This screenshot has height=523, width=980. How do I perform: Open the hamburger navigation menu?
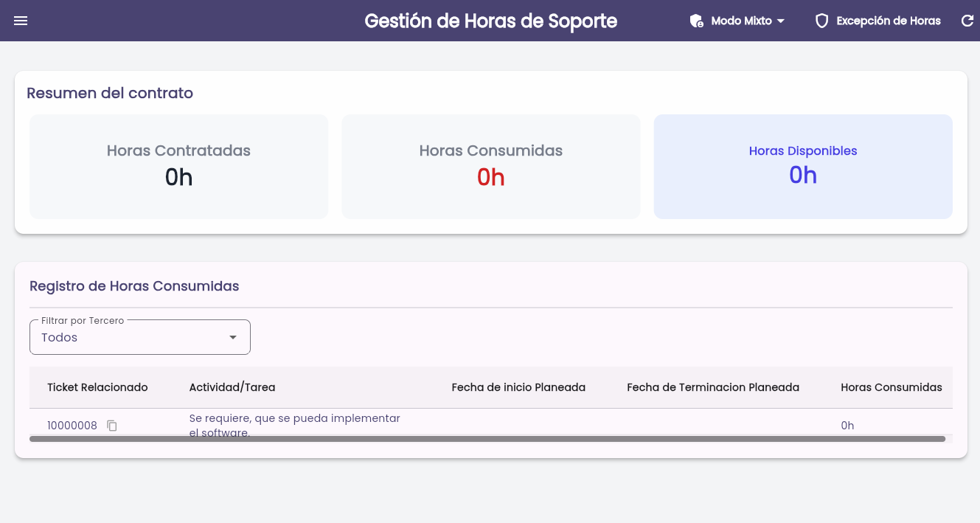point(21,21)
